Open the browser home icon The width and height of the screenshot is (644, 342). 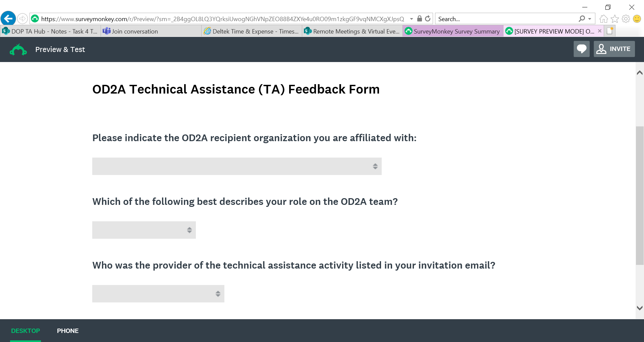(x=603, y=19)
